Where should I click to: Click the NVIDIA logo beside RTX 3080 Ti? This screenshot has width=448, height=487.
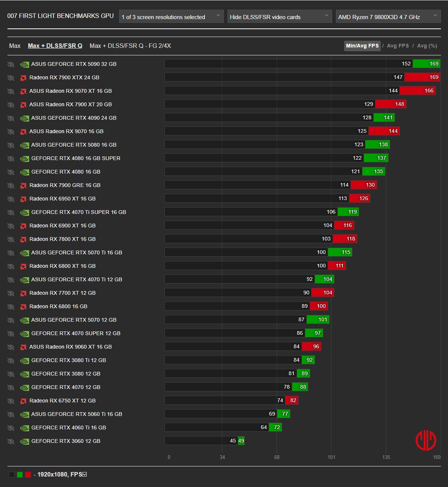[24, 361]
